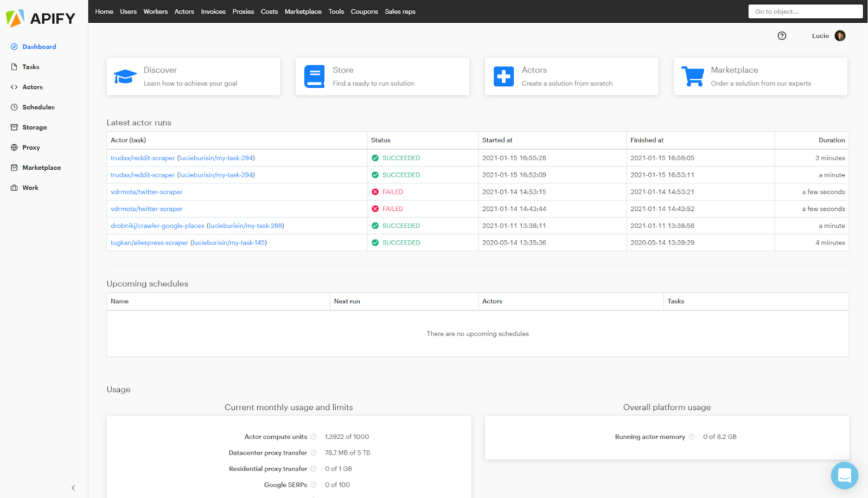Click the Actors code-brackets sidebar icon
This screenshot has height=498, width=868.
pyautogui.click(x=14, y=87)
